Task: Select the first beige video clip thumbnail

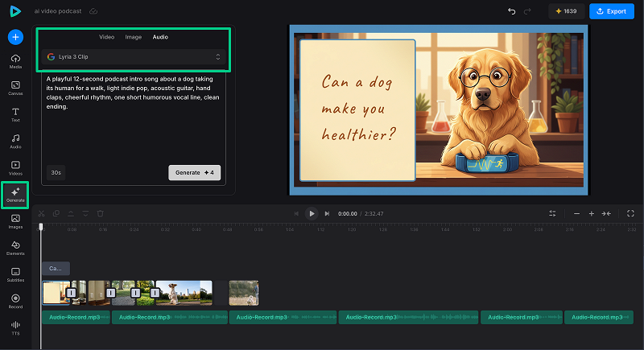Action: point(56,293)
